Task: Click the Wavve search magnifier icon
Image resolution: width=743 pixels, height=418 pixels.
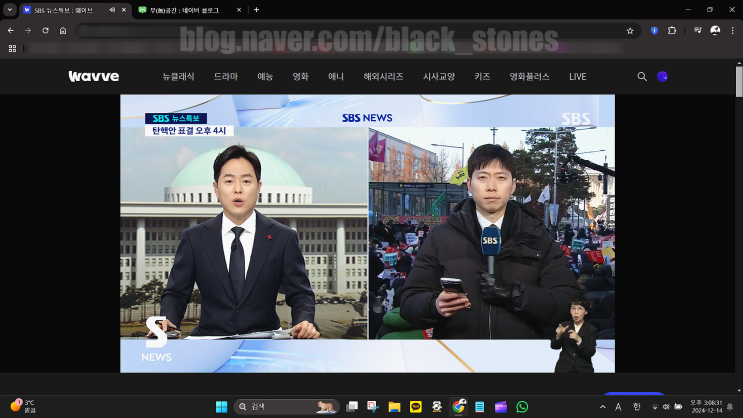Action: coord(642,76)
